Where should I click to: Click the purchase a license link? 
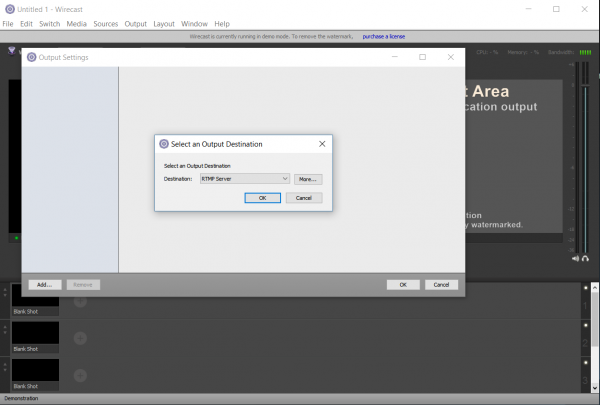tap(383, 36)
